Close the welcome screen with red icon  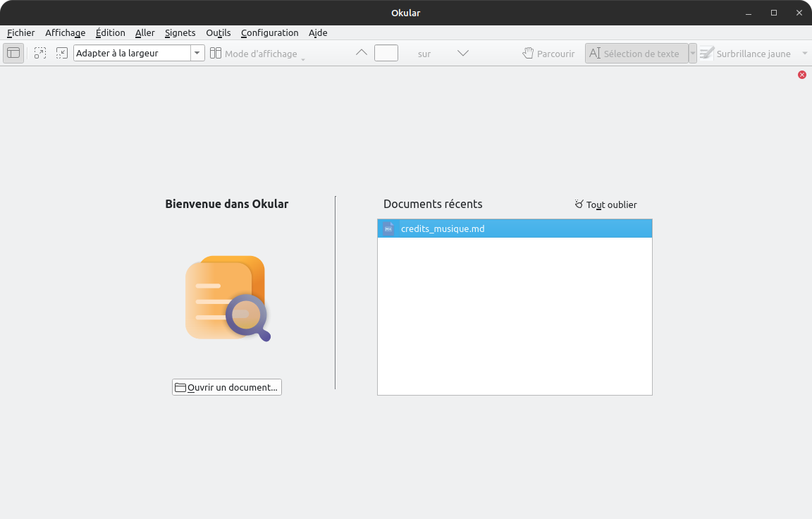click(802, 75)
